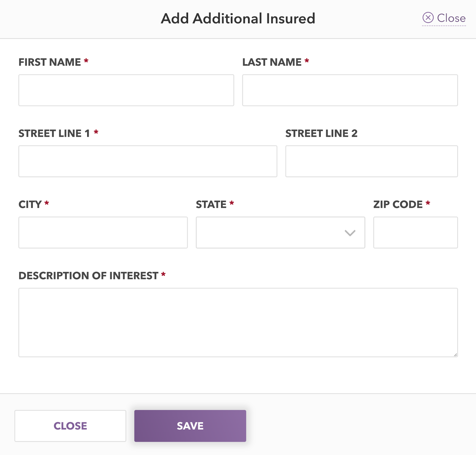Click the ZIP CODE field label
The image size is (476, 455).
click(x=398, y=204)
